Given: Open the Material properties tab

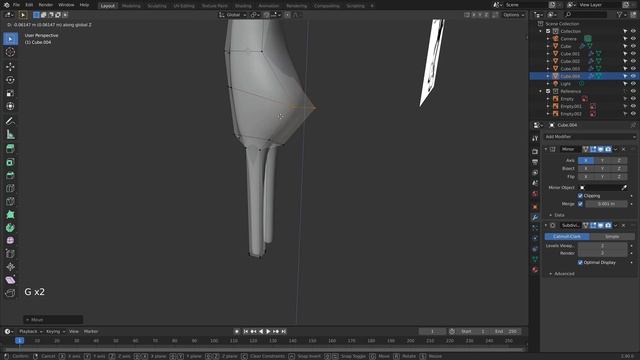Looking at the screenshot, I should tap(535, 269).
